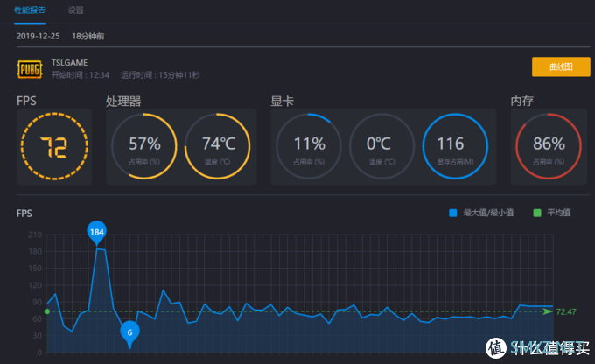Select the graphics card 11% usage gauge

pos(308,145)
